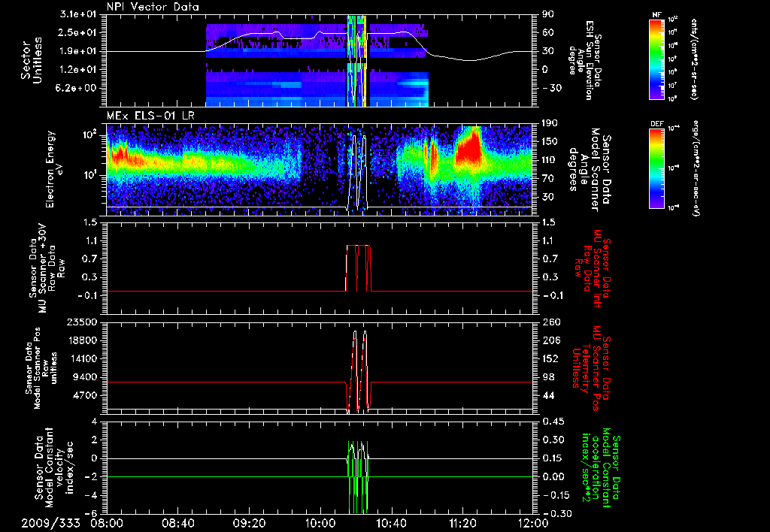Viewport: 770px width, 532px height.
Task: Click the 08:40 time axis label
Action: (x=177, y=524)
